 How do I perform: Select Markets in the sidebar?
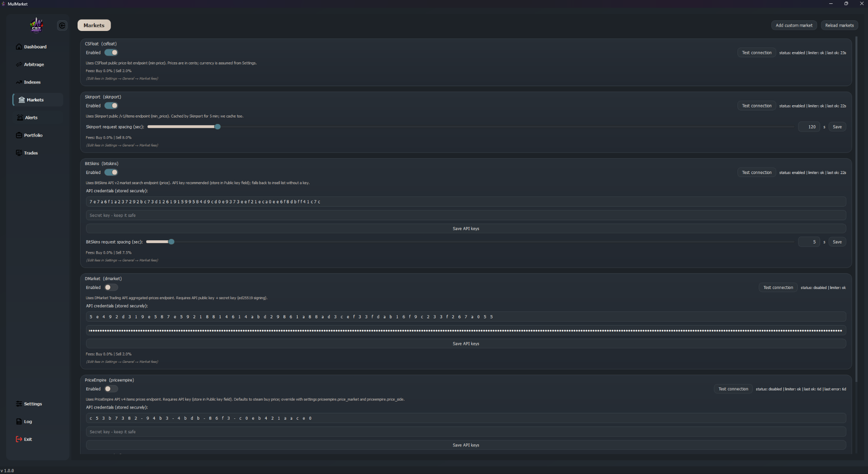pyautogui.click(x=37, y=100)
